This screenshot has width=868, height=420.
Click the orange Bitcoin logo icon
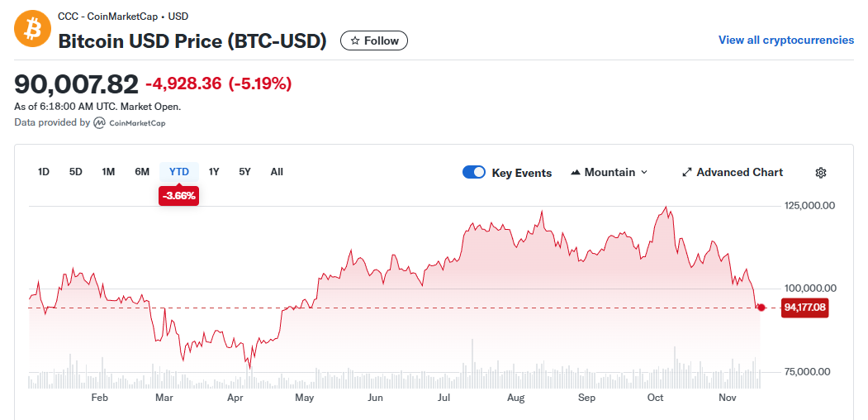(x=32, y=28)
